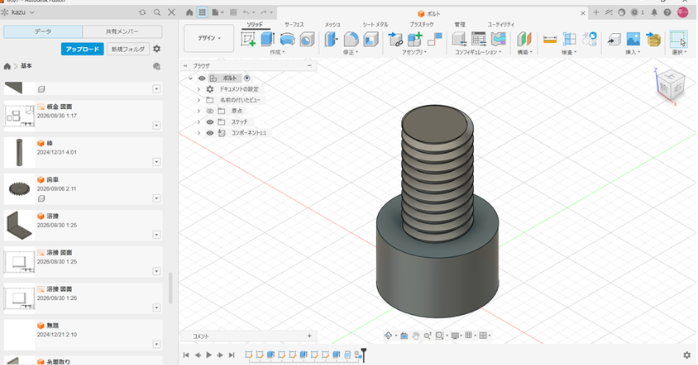Select the Measure tool
This screenshot has height=365, width=698.
pyautogui.click(x=550, y=39)
